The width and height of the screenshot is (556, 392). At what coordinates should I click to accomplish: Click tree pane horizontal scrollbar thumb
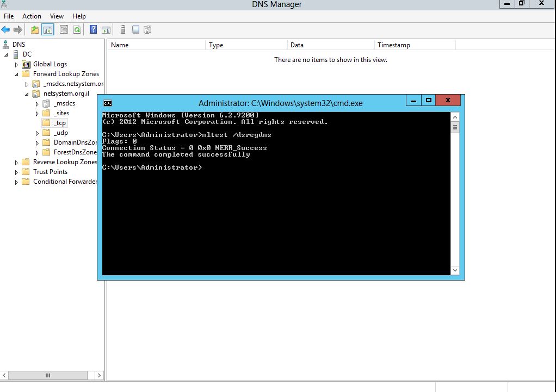[48, 375]
